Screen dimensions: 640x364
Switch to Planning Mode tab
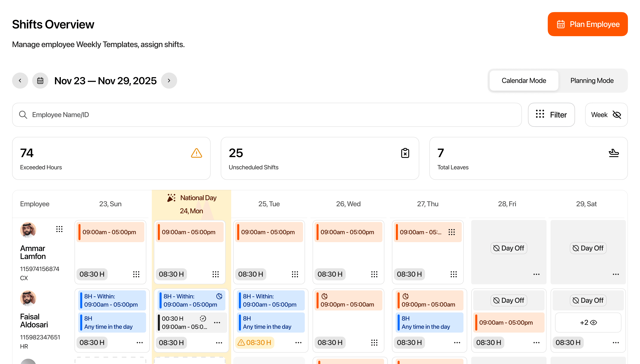[592, 80]
